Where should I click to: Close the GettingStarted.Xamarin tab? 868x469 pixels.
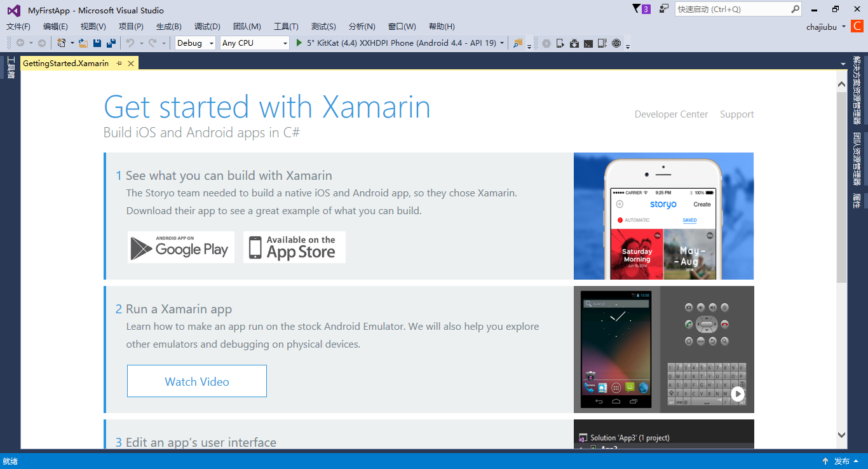[x=131, y=64]
